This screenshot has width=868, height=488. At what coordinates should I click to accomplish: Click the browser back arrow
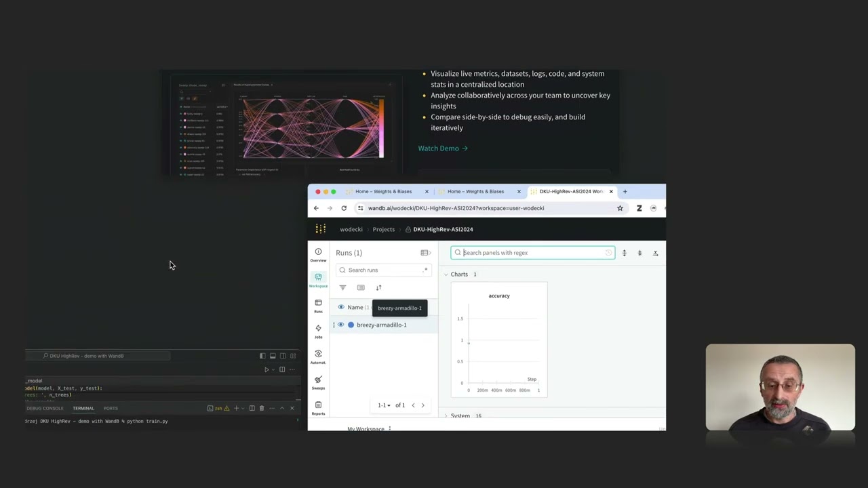coord(316,208)
